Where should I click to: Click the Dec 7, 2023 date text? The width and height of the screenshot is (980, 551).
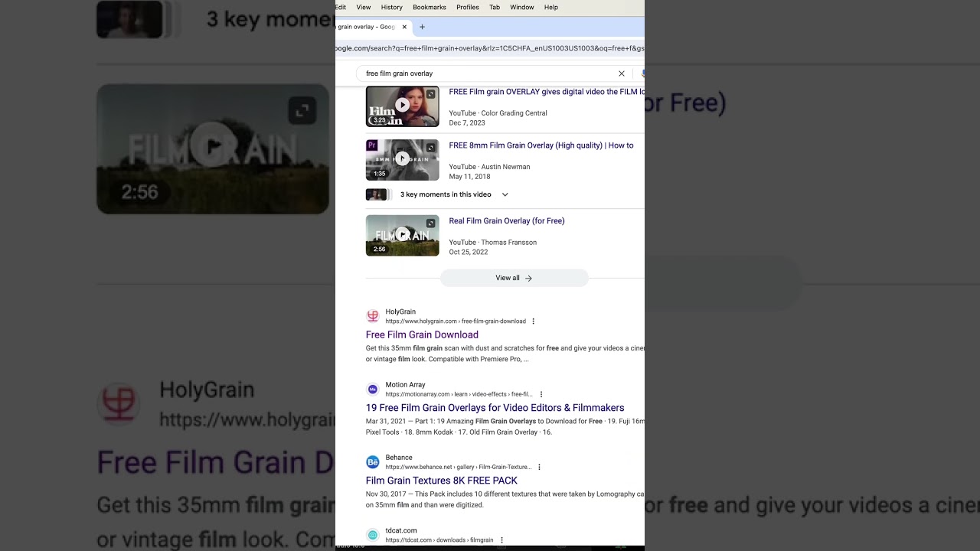coord(467,122)
